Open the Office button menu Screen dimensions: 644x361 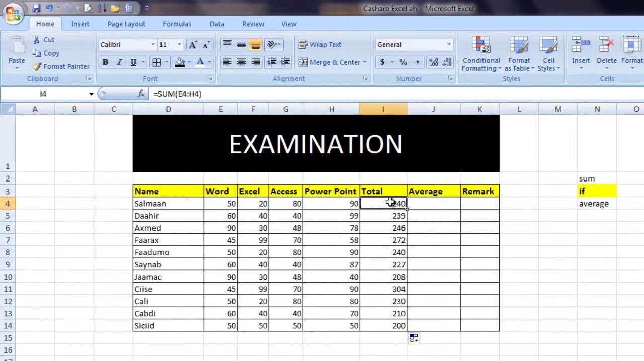pyautogui.click(x=13, y=13)
